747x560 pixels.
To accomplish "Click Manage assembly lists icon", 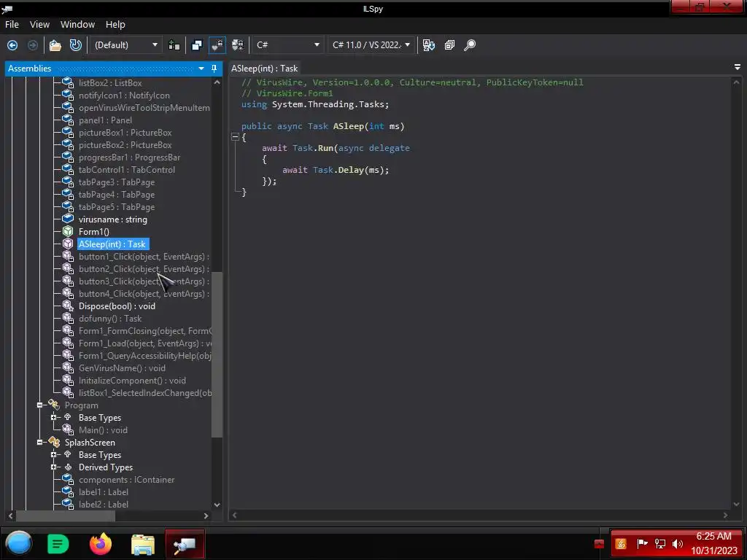I will (174, 45).
